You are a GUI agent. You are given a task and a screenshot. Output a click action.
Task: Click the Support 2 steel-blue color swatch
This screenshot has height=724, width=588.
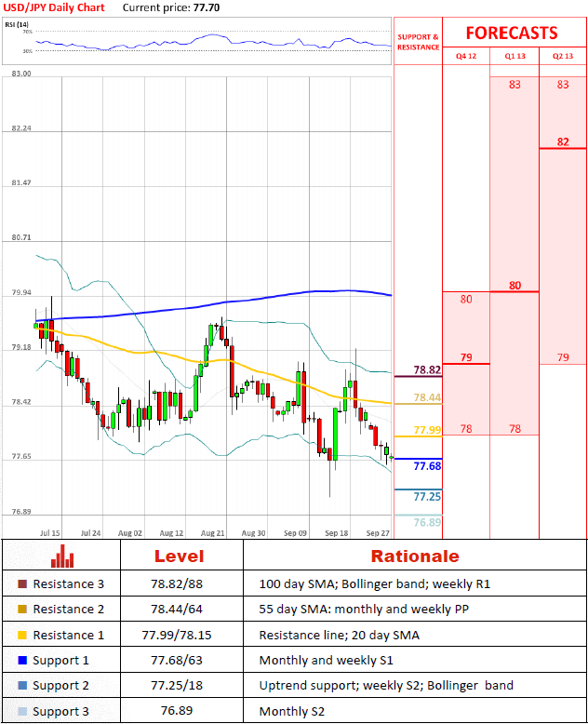point(22,685)
